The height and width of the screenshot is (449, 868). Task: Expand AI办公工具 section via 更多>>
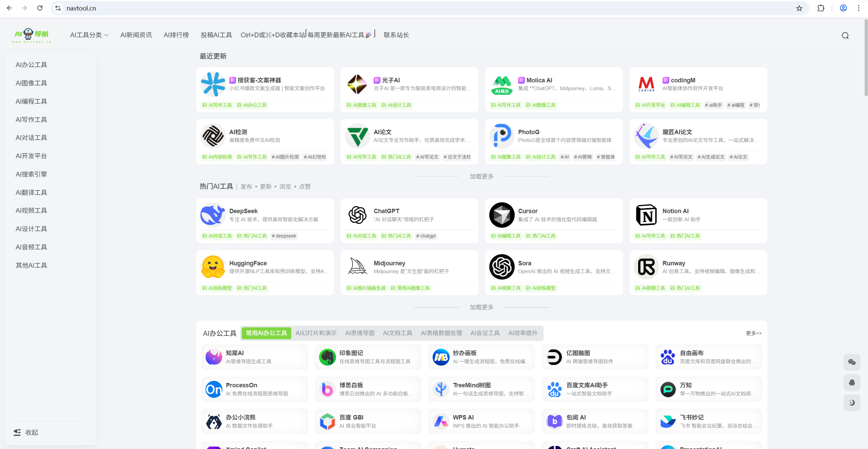pos(753,333)
